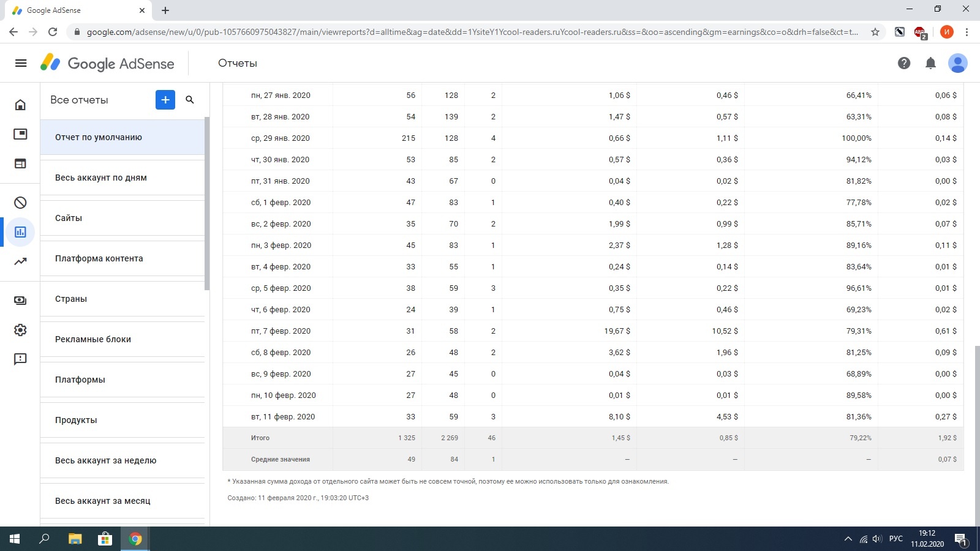Select the report Отчет по умолчанию
This screenshot has height=551, width=980.
(123, 137)
